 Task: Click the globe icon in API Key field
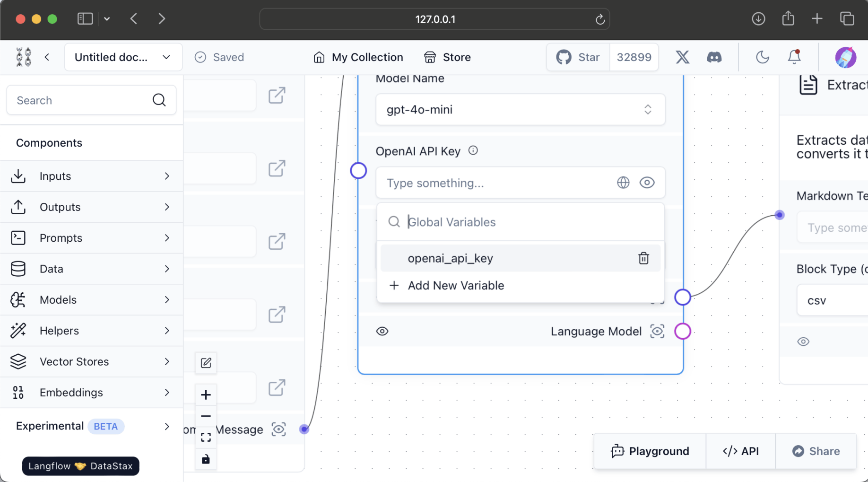tap(623, 183)
